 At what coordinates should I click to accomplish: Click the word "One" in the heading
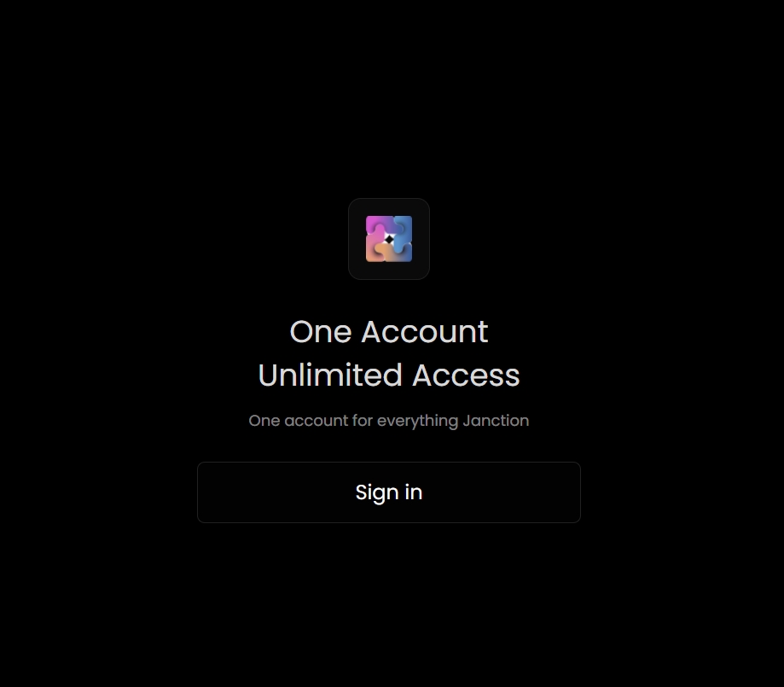321,332
